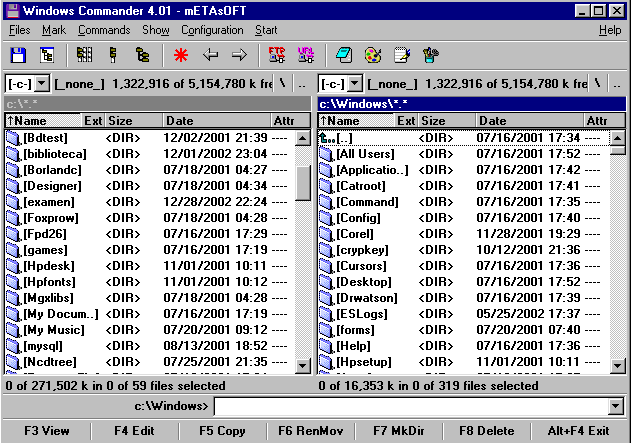Sort right panel by Date column header
Image resolution: width=631 pixels, height=443 pixels.
pyautogui.click(x=530, y=121)
